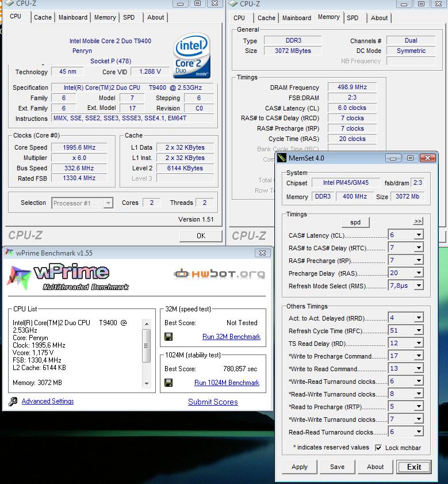Click the Level 2 cache value 6144 KBytes

coord(185,168)
